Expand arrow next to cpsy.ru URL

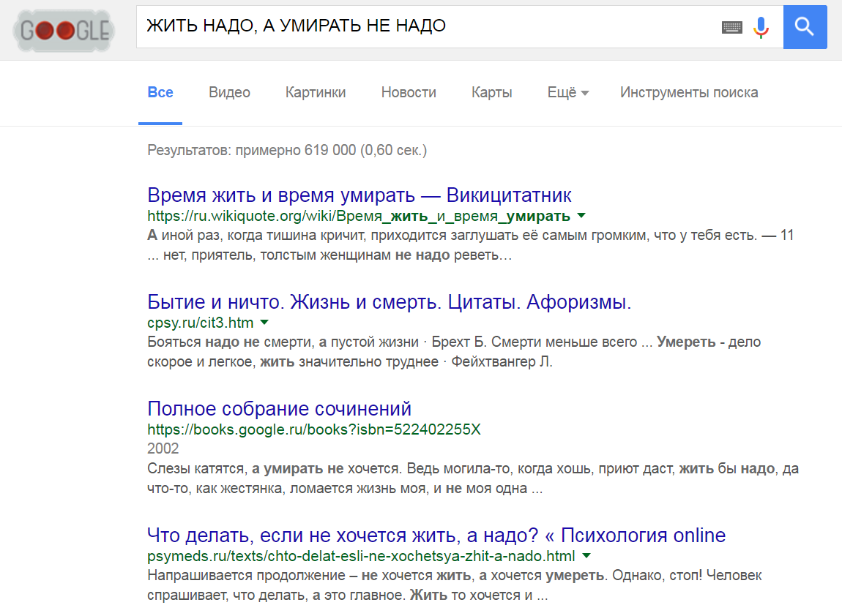tap(264, 323)
